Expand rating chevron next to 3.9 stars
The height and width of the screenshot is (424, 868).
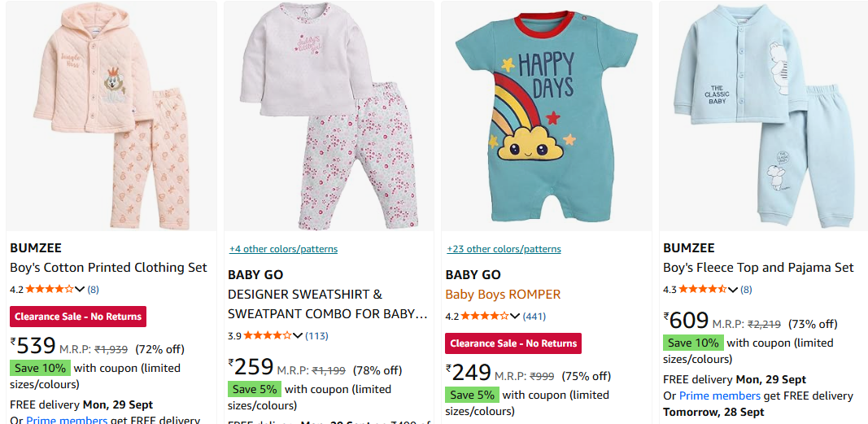click(x=298, y=335)
